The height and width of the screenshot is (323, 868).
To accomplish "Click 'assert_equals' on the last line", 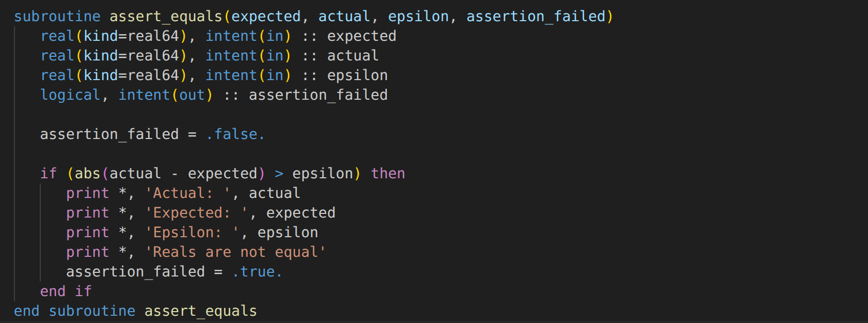I will pyautogui.click(x=200, y=311).
